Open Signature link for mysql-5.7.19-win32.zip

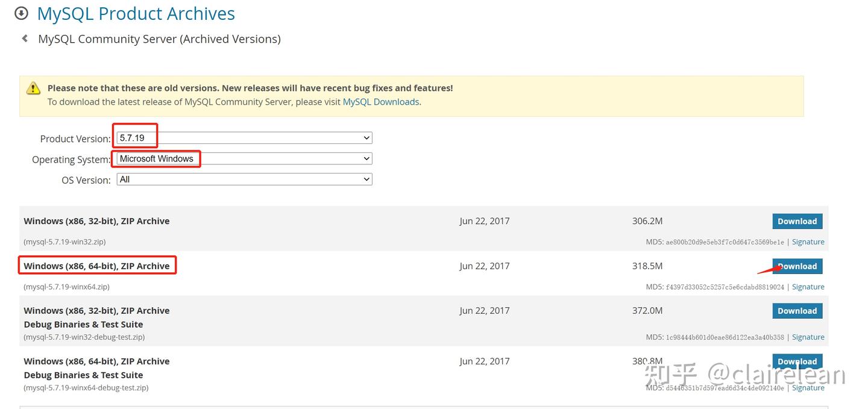coord(808,242)
